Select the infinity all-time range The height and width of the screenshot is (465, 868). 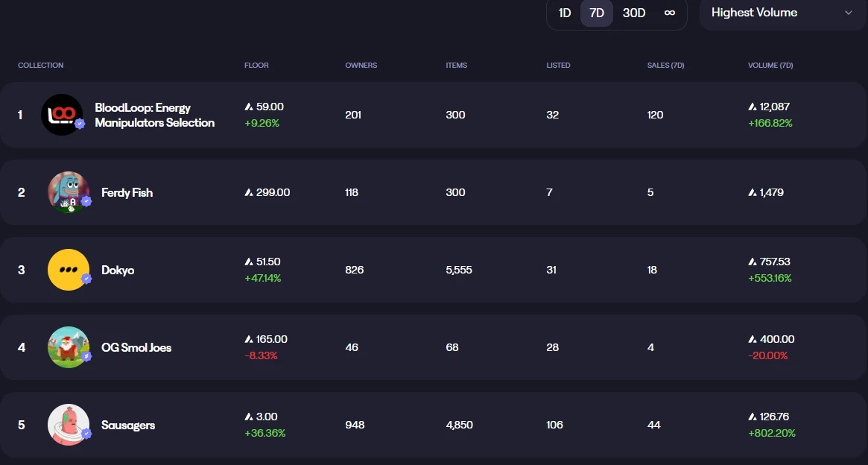(669, 13)
